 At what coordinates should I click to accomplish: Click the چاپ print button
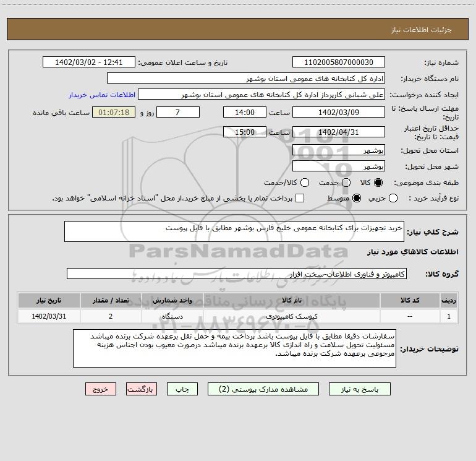182,389
